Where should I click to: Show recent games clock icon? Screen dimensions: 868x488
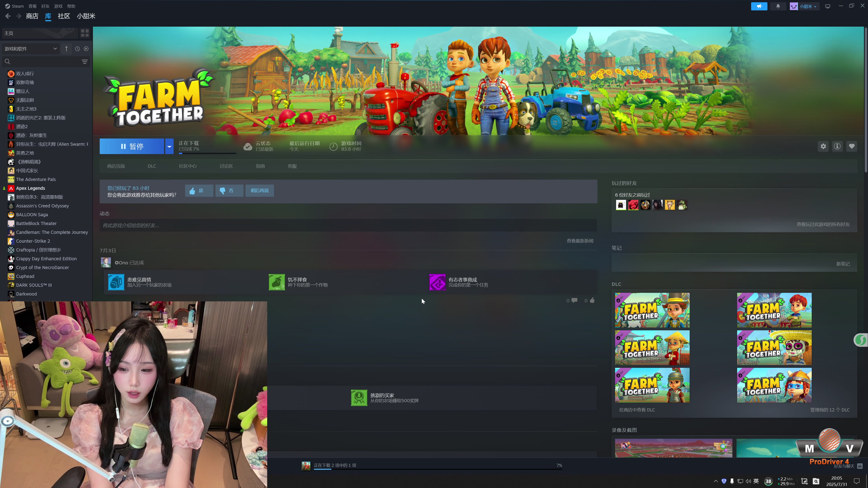(78, 49)
